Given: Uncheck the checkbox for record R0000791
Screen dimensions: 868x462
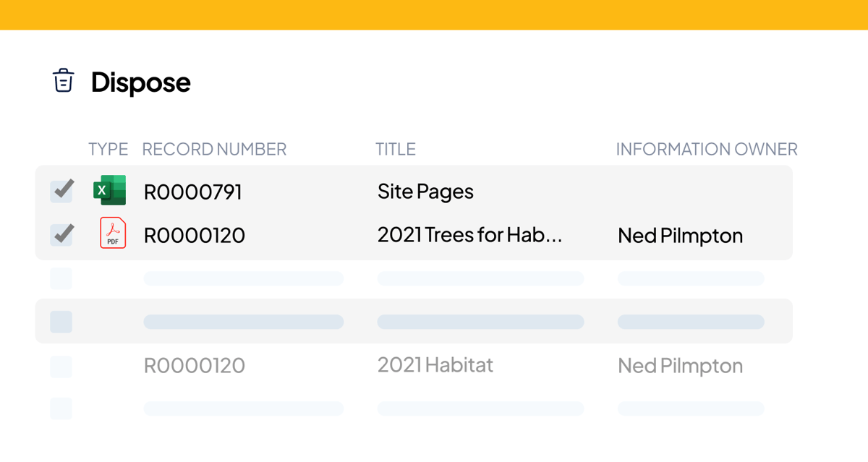Looking at the screenshot, I should tap(61, 190).
